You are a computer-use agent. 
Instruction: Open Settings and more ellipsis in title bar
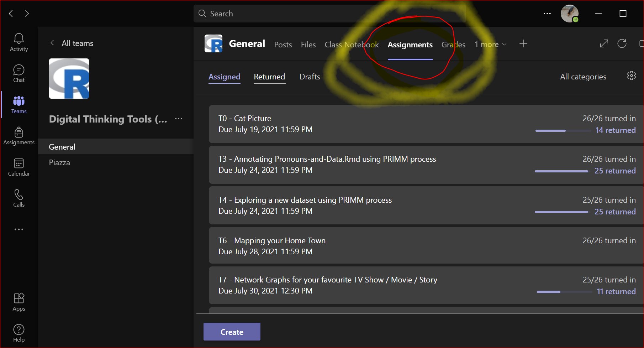pos(547,14)
